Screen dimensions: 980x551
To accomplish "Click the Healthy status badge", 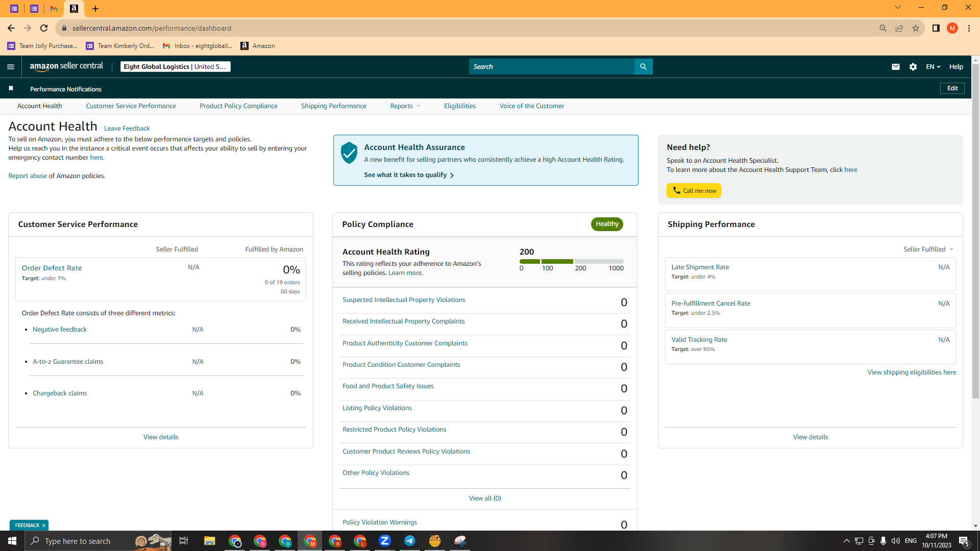I will 607,224.
